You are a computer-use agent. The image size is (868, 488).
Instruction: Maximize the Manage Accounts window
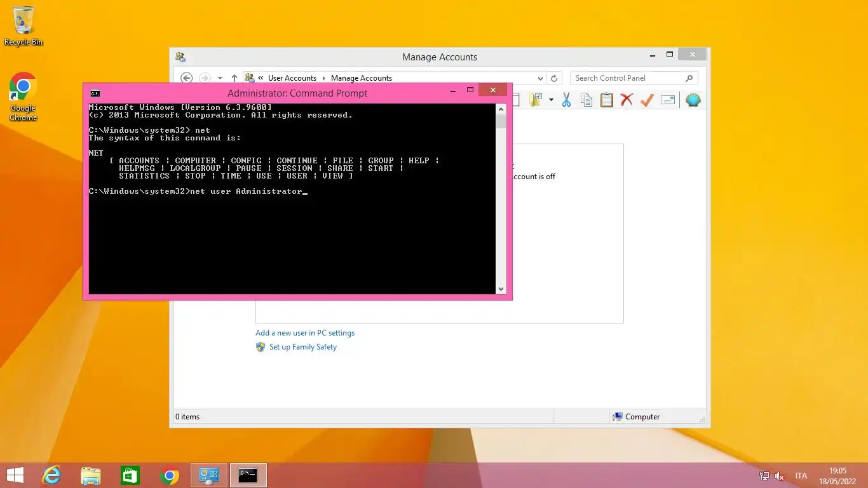point(670,55)
